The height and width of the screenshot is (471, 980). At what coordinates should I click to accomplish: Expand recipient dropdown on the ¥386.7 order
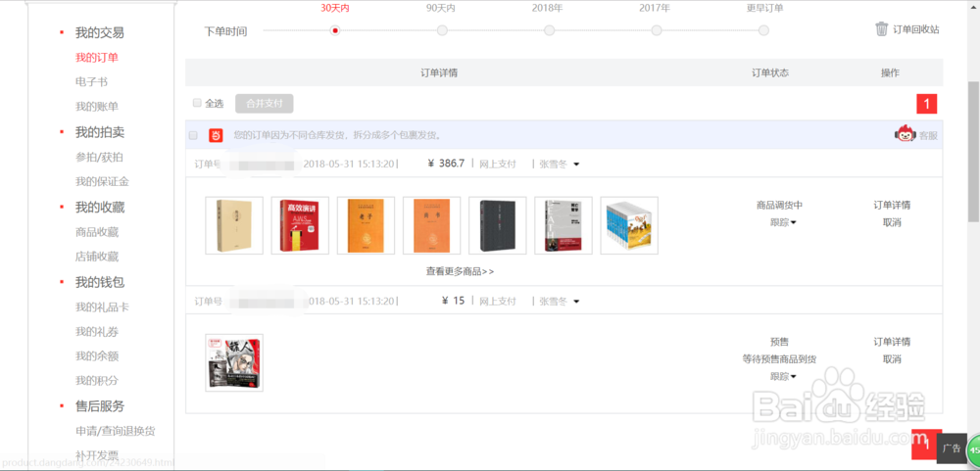576,165
